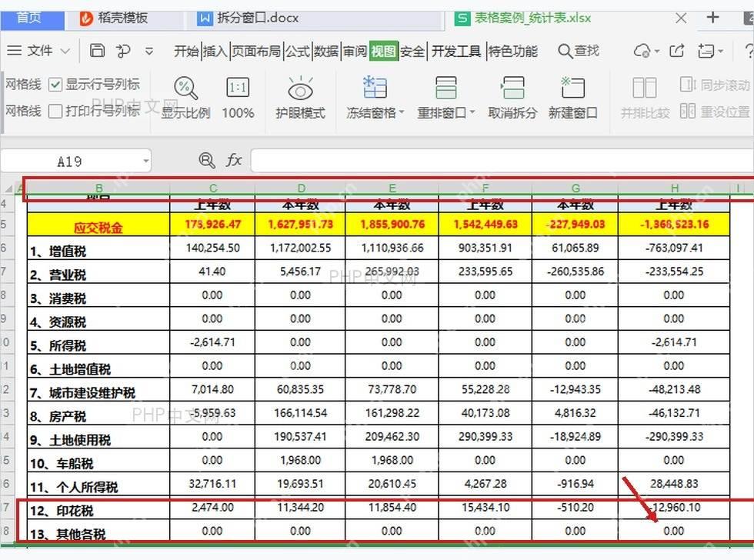This screenshot has height=560, width=754.
Task: Click the formula bar zoom lens icon
Action: pyautogui.click(x=207, y=160)
